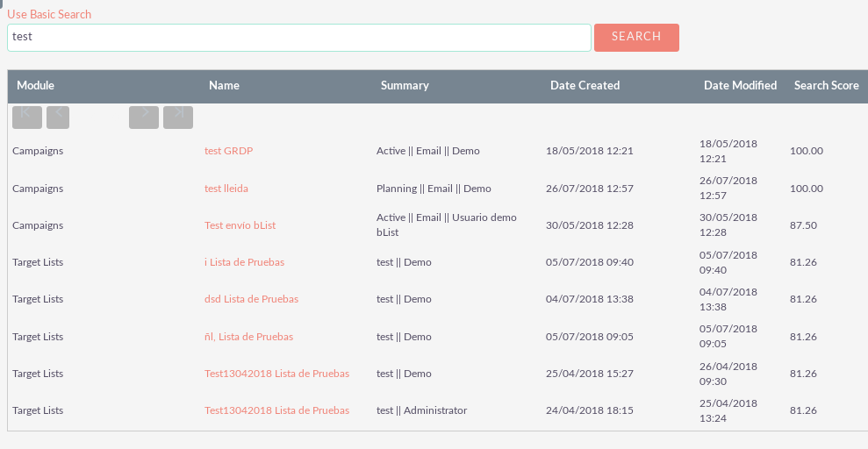The image size is (868, 449).
Task: Open 'Test13042018 Lista de Pruebas' by Administrator
Action: click(276, 410)
